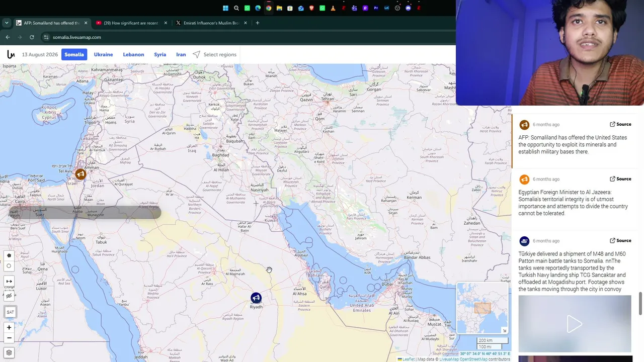Image resolution: width=644 pixels, height=362 pixels.
Task: Activate the ruler distance measure tool
Action: coord(9,281)
